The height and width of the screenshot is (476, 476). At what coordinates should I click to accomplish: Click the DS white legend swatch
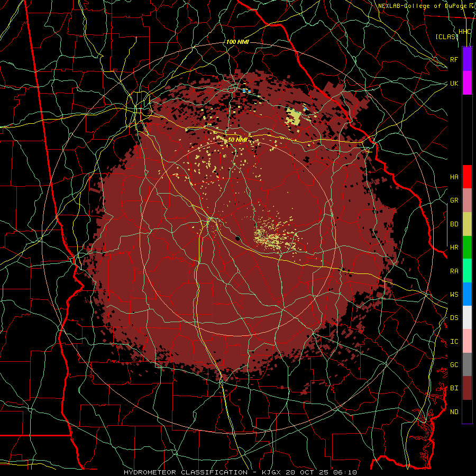pyautogui.click(x=467, y=317)
